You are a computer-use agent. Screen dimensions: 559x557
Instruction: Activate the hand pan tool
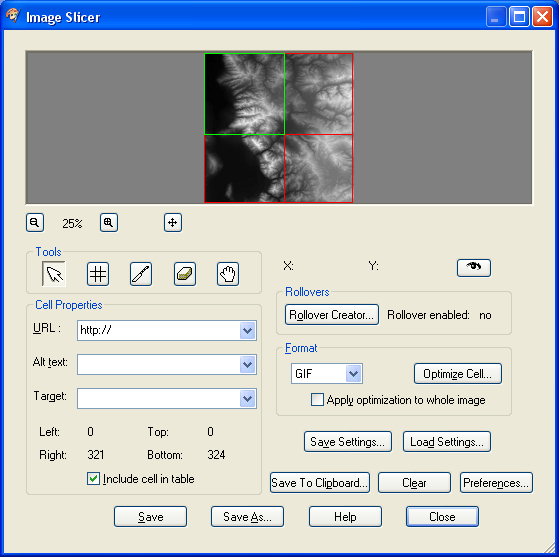228,274
